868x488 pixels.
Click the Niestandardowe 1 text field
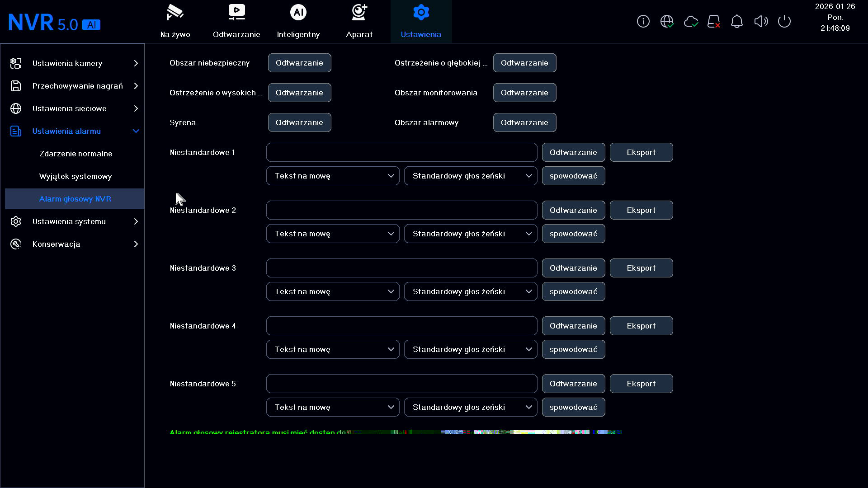(401, 152)
